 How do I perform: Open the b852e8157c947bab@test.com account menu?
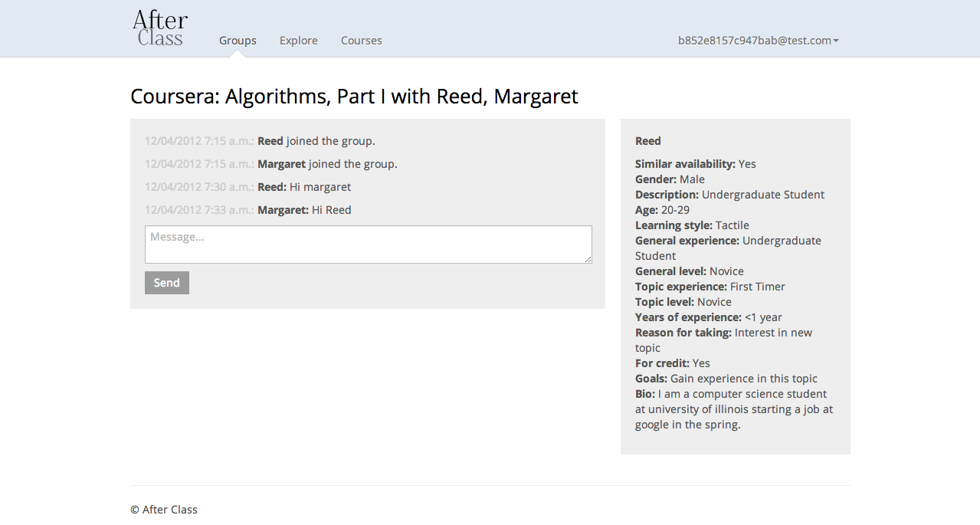click(754, 41)
